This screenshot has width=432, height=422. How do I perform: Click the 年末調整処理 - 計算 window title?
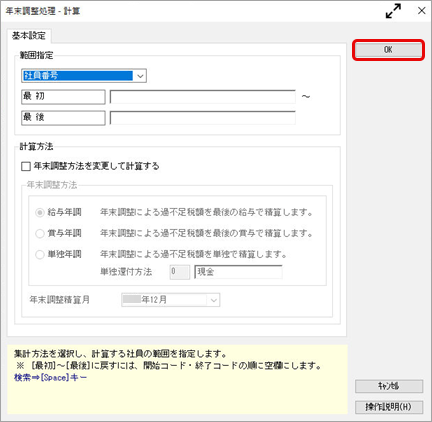pos(43,11)
